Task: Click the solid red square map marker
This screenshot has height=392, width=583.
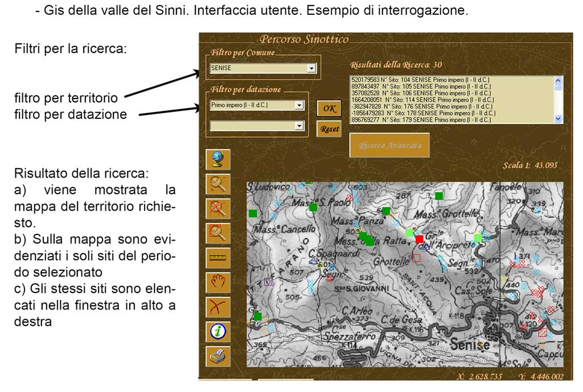Action: pyautogui.click(x=419, y=240)
